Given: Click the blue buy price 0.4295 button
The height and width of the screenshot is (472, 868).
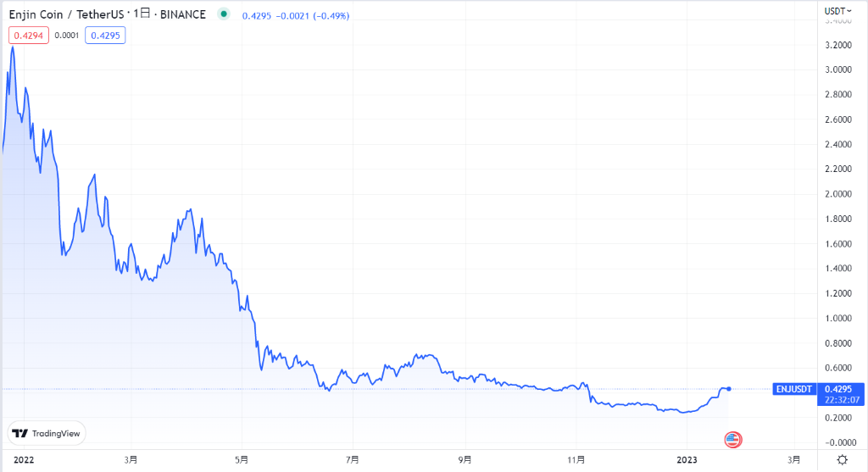Looking at the screenshot, I should [x=105, y=36].
